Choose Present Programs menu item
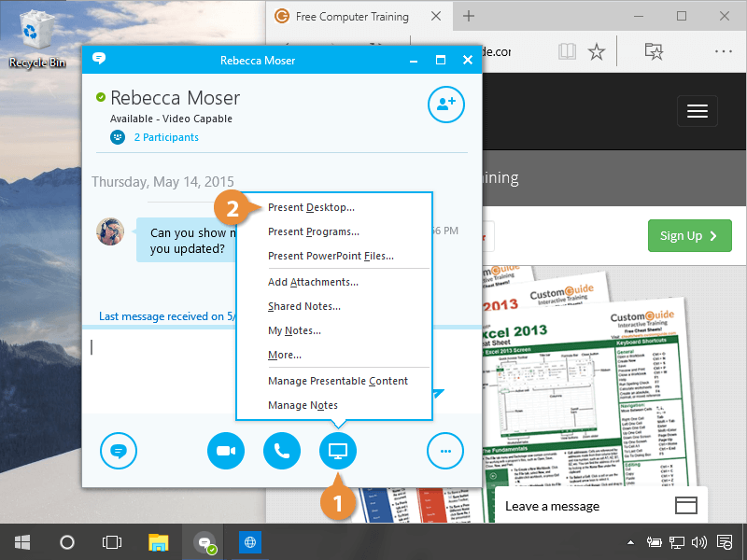 (314, 231)
